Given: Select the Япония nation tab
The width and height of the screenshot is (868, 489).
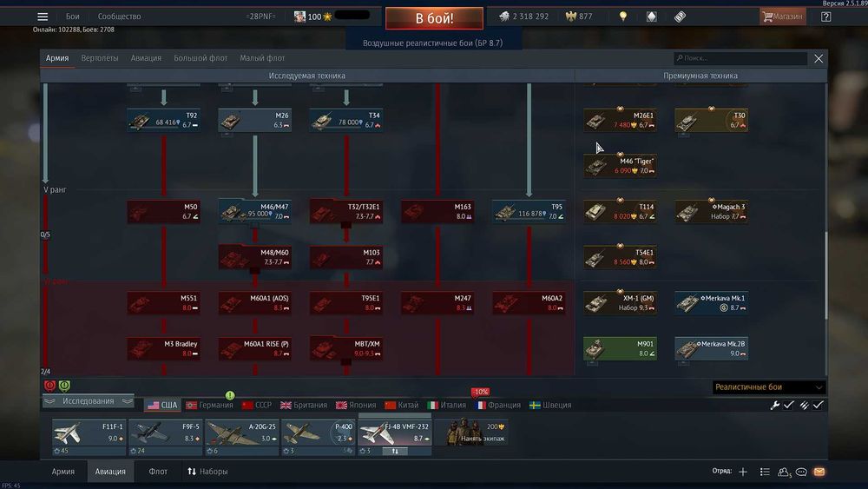Looking at the screenshot, I should click(x=356, y=406).
